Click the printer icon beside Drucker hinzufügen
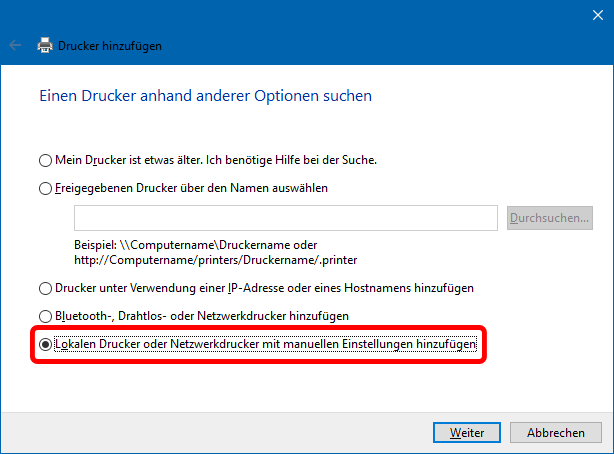614x454 pixels. (x=45, y=45)
